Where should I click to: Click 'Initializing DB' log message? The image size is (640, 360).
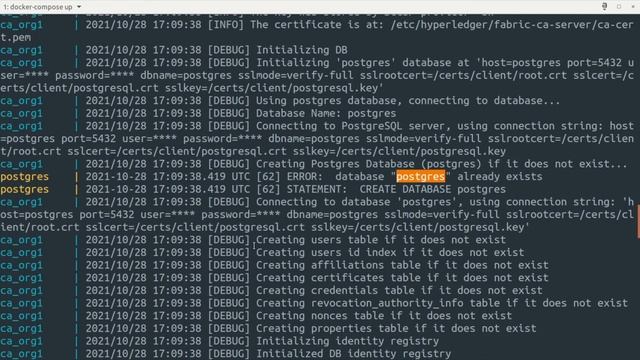(x=302, y=50)
